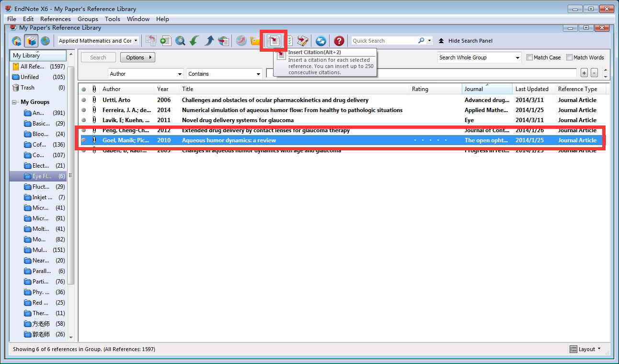Click the Format Bibliography icon

click(289, 41)
